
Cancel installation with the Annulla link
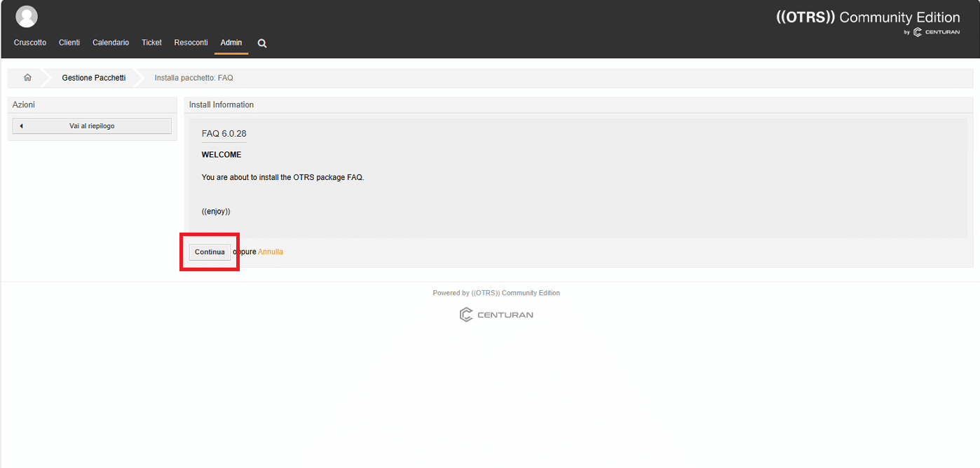click(x=271, y=252)
